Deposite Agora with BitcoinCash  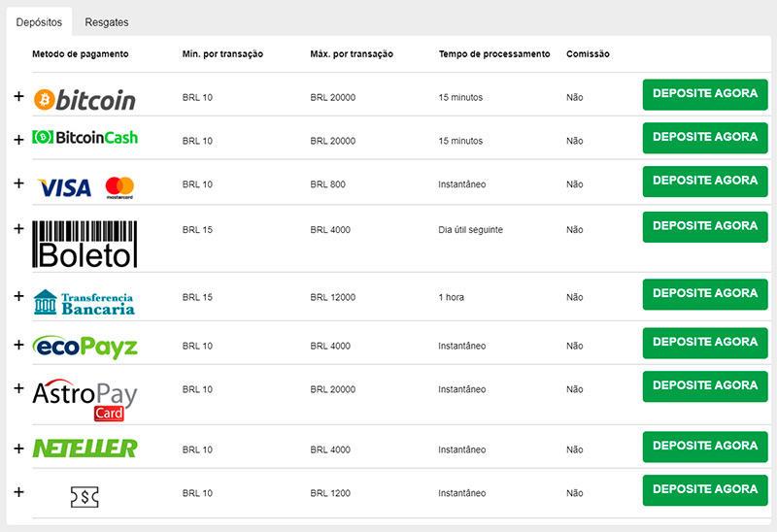point(705,138)
